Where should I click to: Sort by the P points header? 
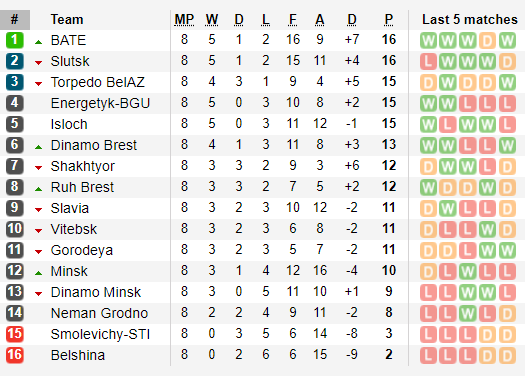pyautogui.click(x=389, y=20)
